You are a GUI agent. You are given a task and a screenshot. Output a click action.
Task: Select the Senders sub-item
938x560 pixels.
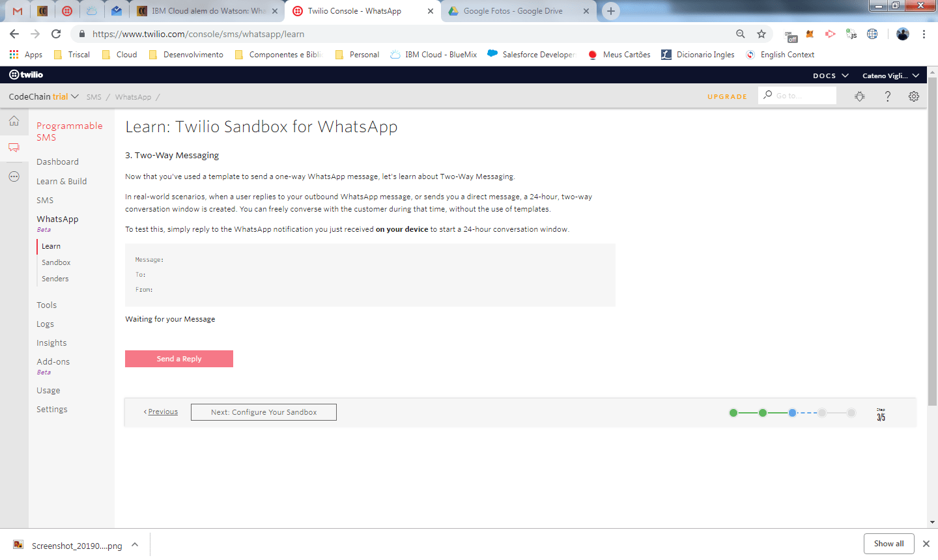(55, 279)
